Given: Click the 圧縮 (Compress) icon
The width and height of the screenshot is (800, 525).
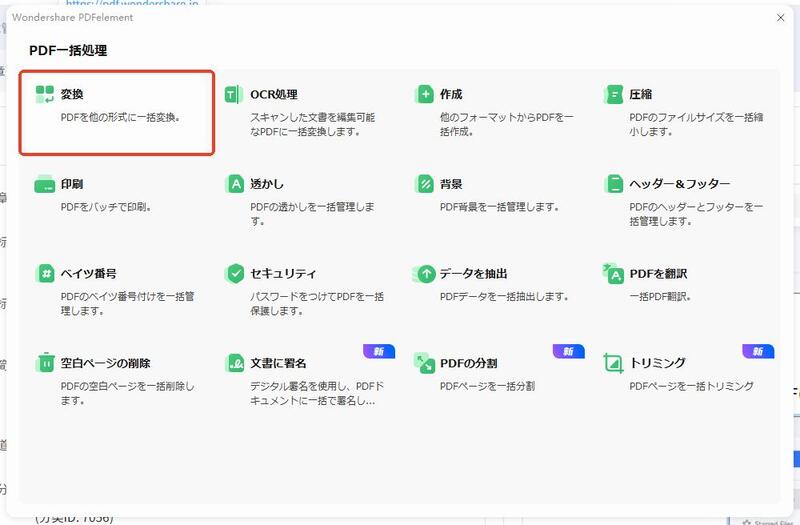Looking at the screenshot, I should click(x=613, y=94).
